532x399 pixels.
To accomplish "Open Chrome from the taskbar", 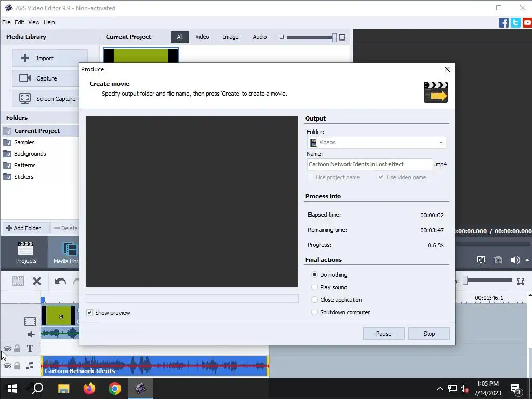I will (115, 389).
